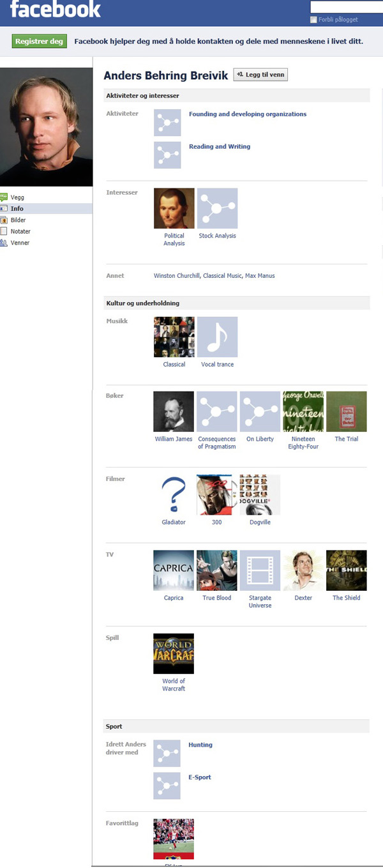This screenshot has width=383, height=868.
Task: Click the Dexter TV thumbnail
Action: click(x=303, y=570)
